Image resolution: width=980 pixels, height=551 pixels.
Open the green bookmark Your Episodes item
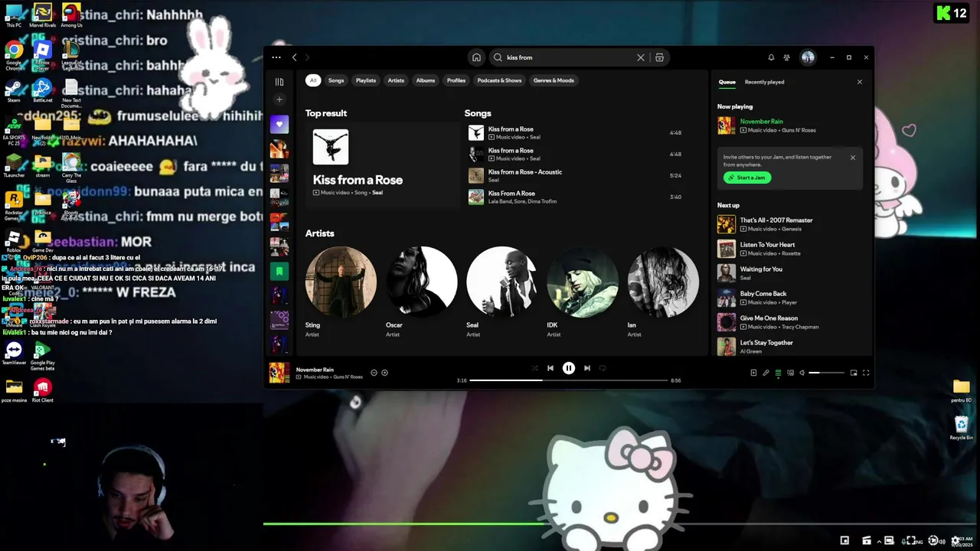pos(279,271)
